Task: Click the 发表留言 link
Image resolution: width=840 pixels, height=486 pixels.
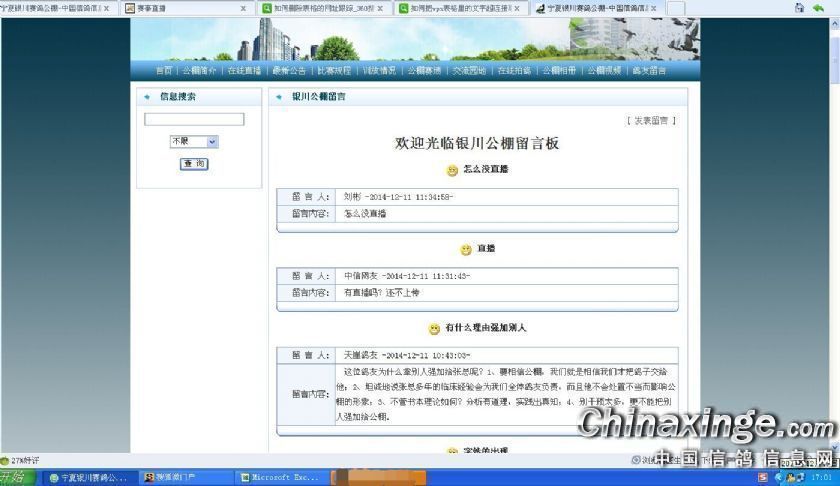Action: coord(652,120)
